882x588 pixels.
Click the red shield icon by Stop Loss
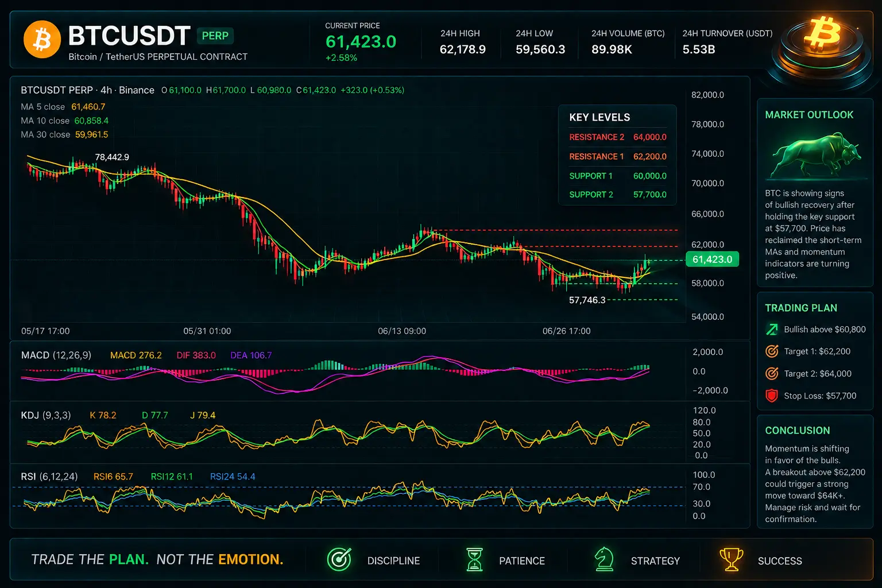pyautogui.click(x=772, y=396)
